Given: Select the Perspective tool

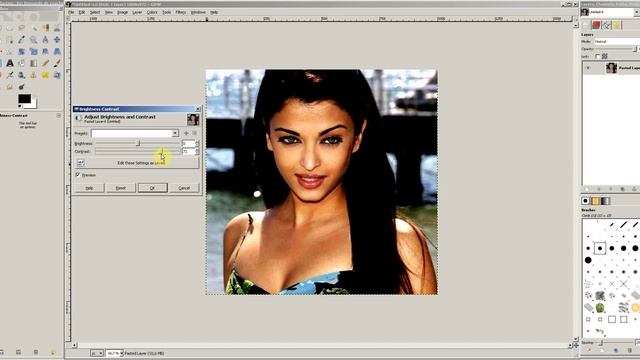Looking at the screenshot, I should tap(57, 52).
